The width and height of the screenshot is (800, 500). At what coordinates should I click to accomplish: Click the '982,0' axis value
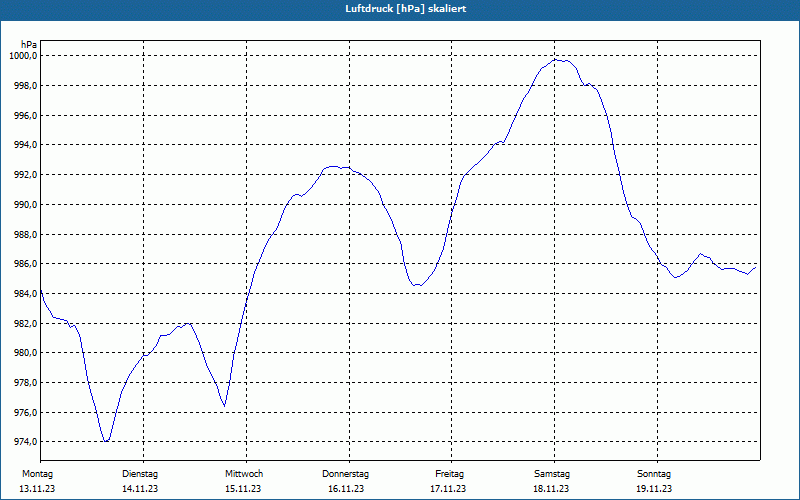pyautogui.click(x=26, y=323)
